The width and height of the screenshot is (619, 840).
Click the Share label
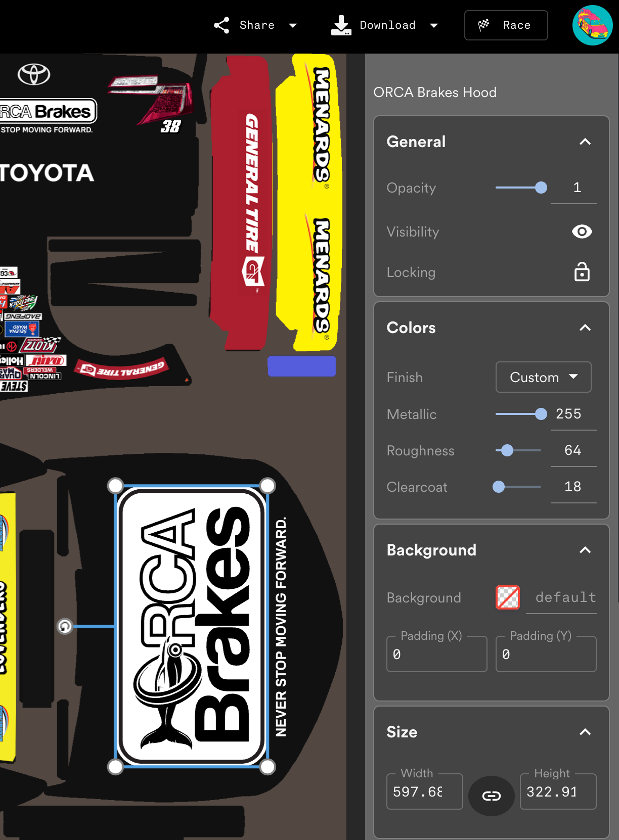pyautogui.click(x=257, y=25)
